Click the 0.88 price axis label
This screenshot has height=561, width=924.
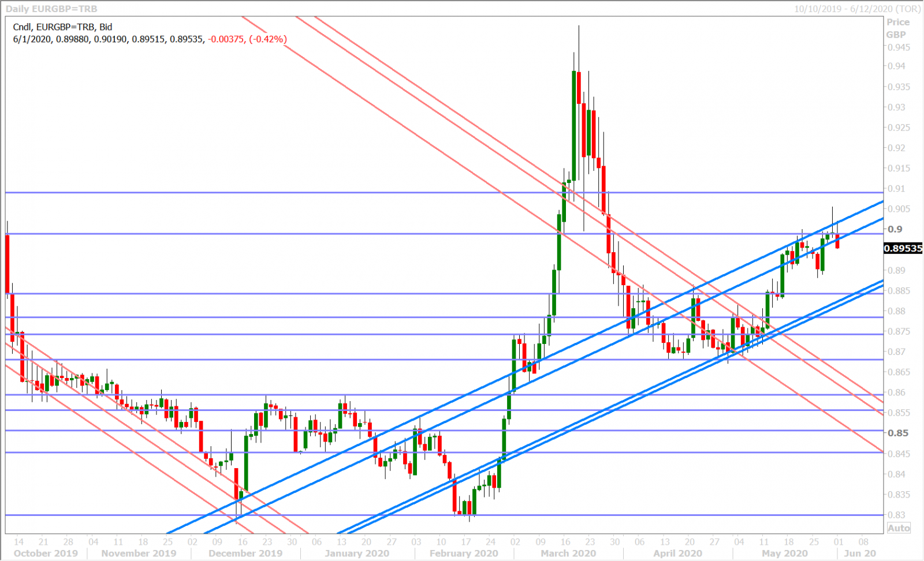[897, 311]
